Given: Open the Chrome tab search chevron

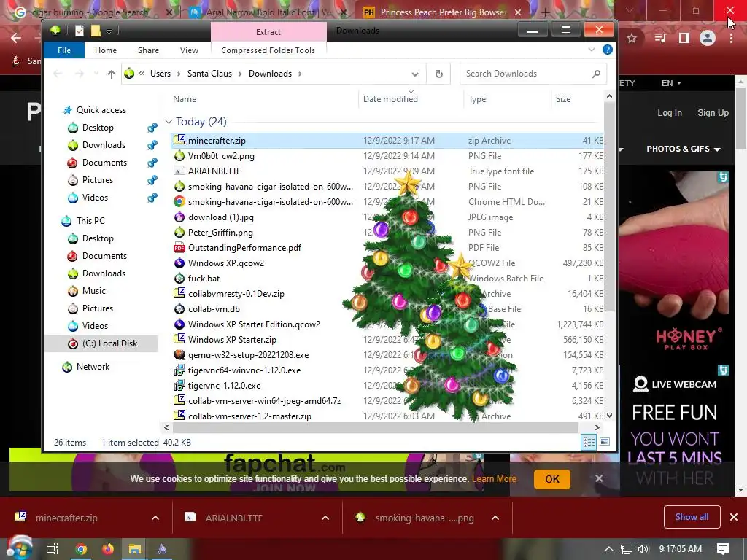Looking at the screenshot, I should [x=630, y=10].
